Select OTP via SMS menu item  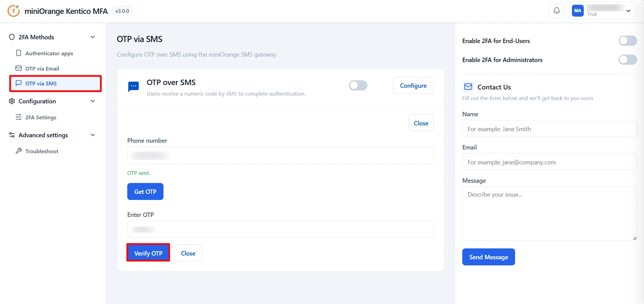click(x=55, y=83)
